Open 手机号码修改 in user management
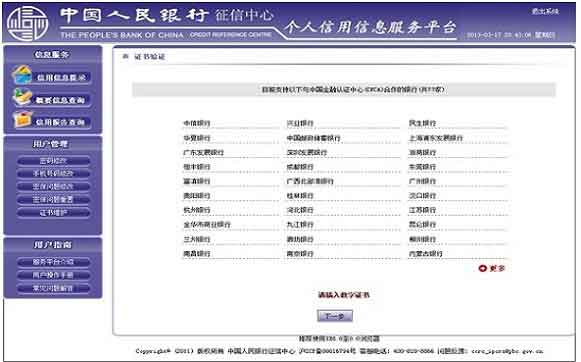This screenshot has width=581, height=362. [53, 173]
